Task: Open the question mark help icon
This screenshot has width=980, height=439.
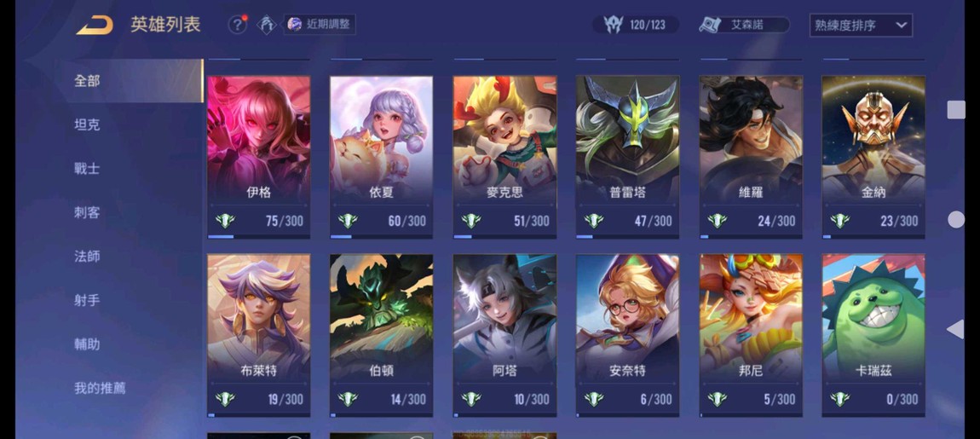Action: point(237,25)
